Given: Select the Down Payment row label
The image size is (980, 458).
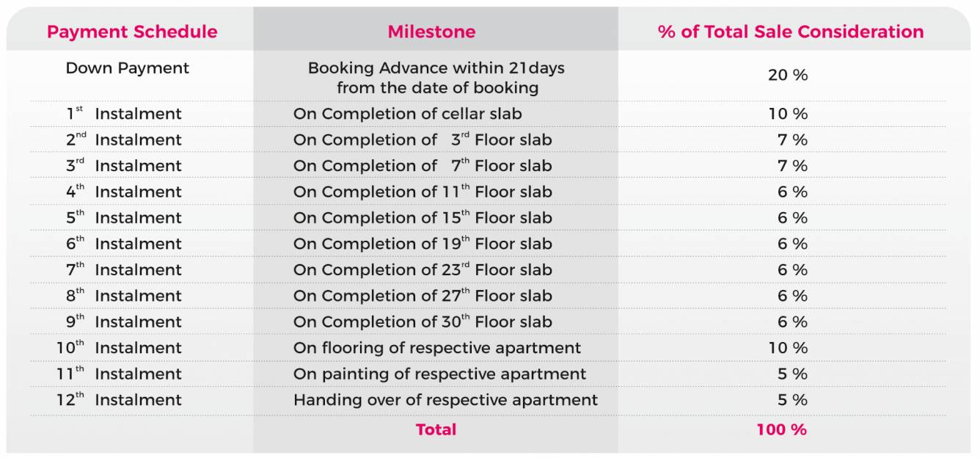Looking at the screenshot, I should point(128,68).
